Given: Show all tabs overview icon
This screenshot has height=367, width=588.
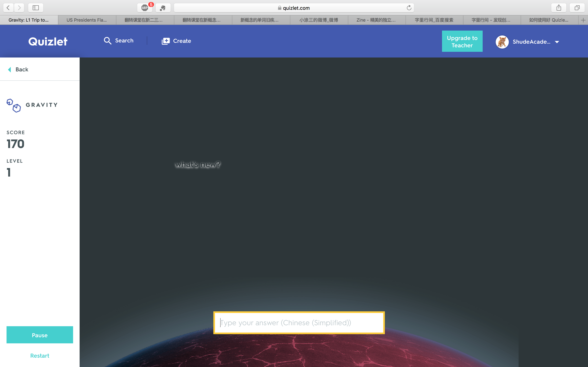Looking at the screenshot, I should [577, 8].
